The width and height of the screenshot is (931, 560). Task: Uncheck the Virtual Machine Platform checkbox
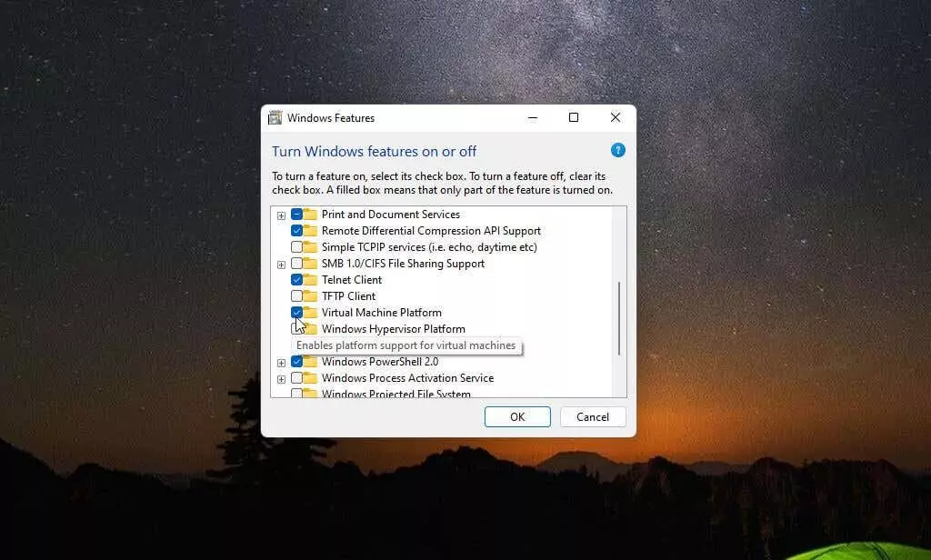pyautogui.click(x=297, y=313)
